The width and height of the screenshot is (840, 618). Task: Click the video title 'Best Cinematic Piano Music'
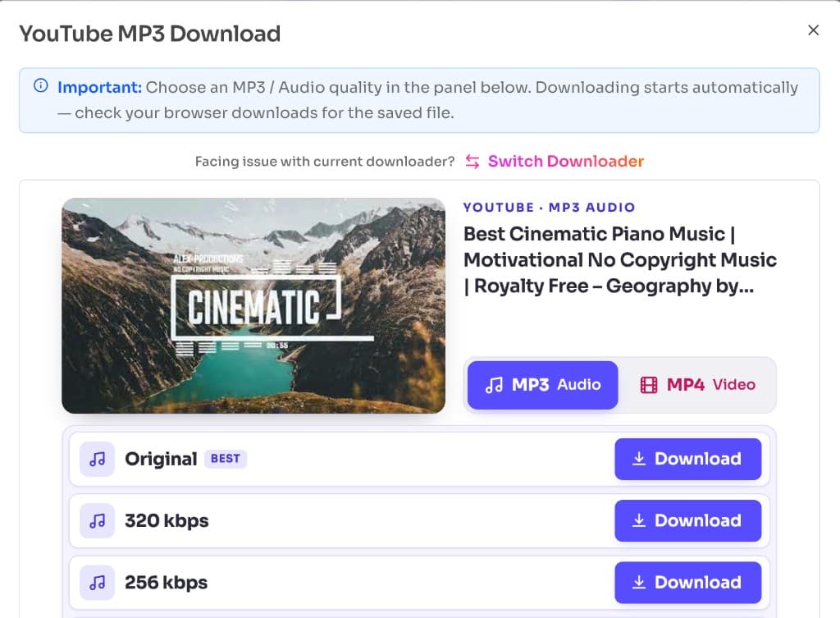pyautogui.click(x=620, y=260)
